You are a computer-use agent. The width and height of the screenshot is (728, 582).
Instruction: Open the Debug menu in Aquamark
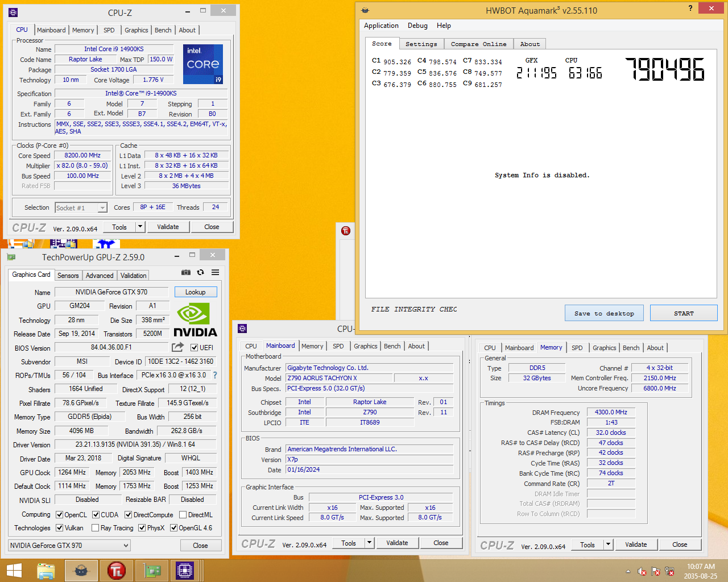pos(417,26)
